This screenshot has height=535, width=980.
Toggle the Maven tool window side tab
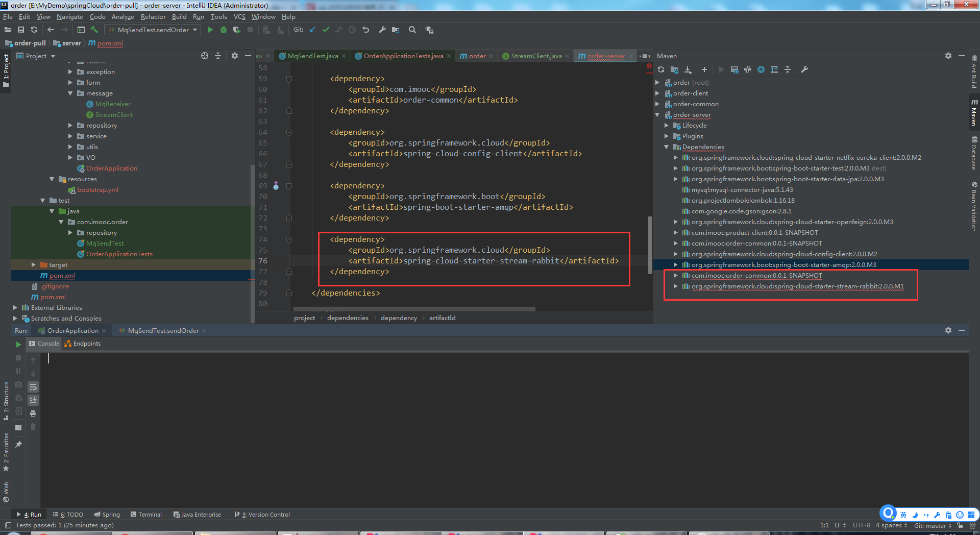pos(974,112)
